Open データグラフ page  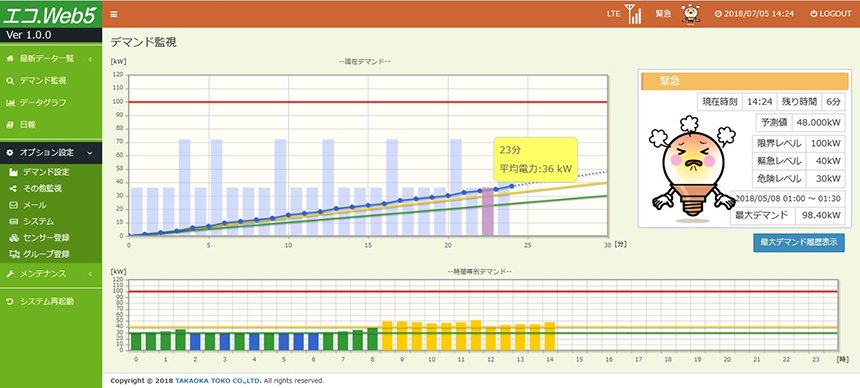coord(43,103)
